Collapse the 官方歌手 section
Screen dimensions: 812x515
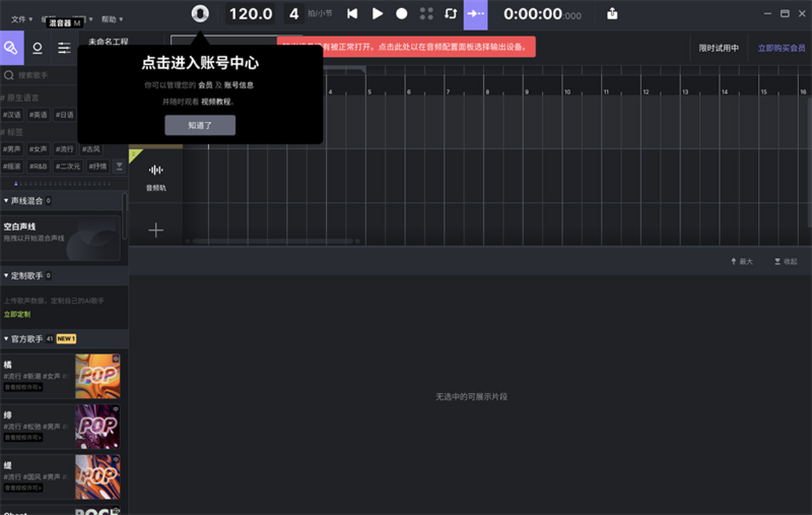click(x=7, y=339)
